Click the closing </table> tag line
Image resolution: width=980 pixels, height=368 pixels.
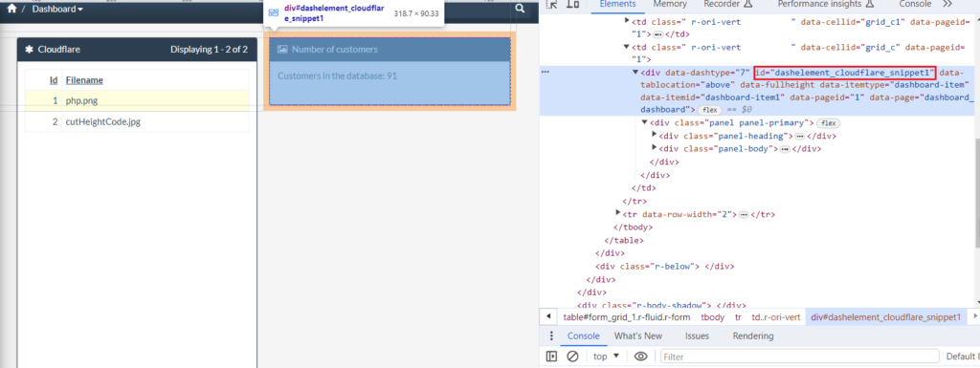(x=624, y=240)
